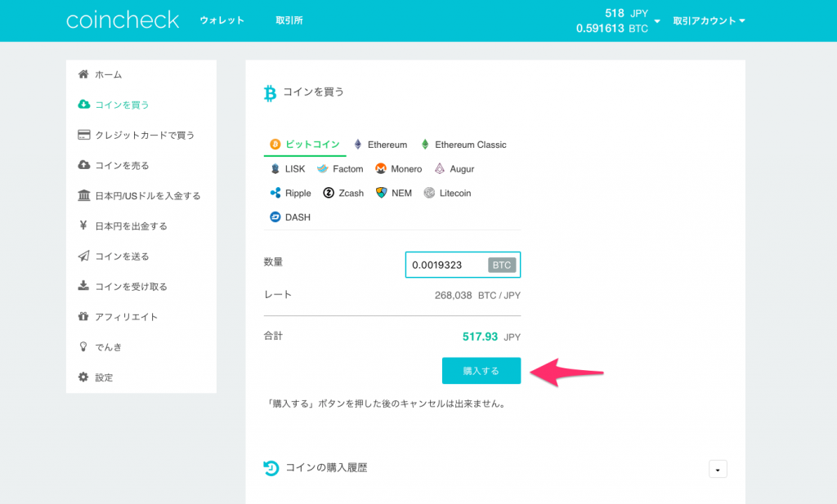
Task: Click the grey Litecoin icon
Action: tap(429, 193)
